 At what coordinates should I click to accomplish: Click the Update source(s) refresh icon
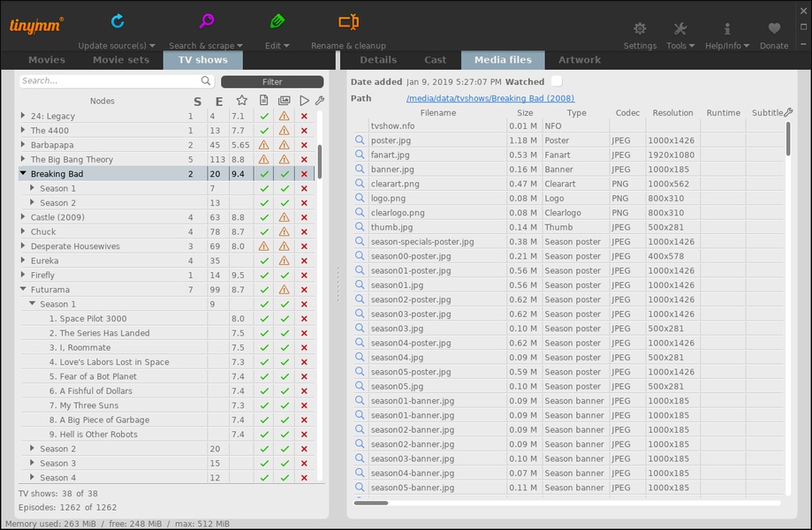118,21
